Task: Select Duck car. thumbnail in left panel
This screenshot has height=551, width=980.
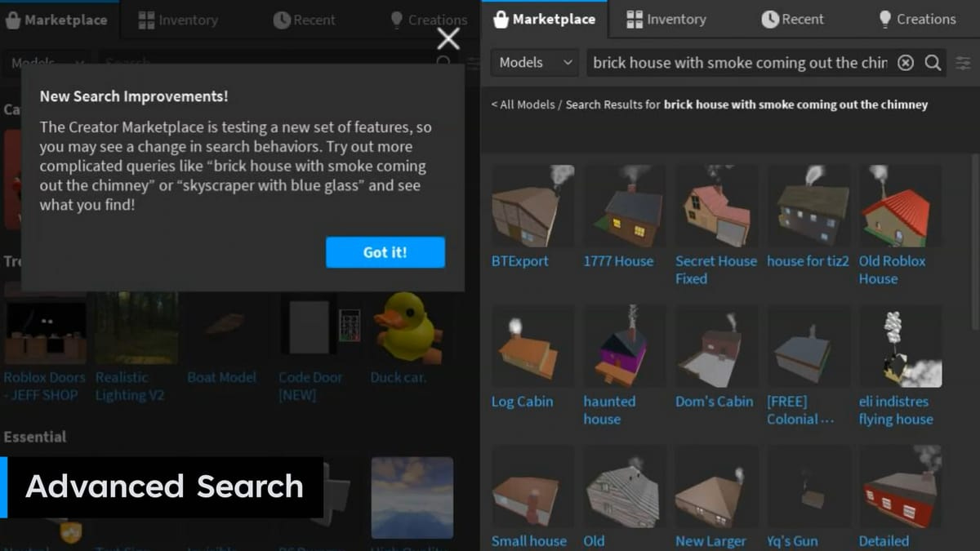Action: click(x=412, y=329)
